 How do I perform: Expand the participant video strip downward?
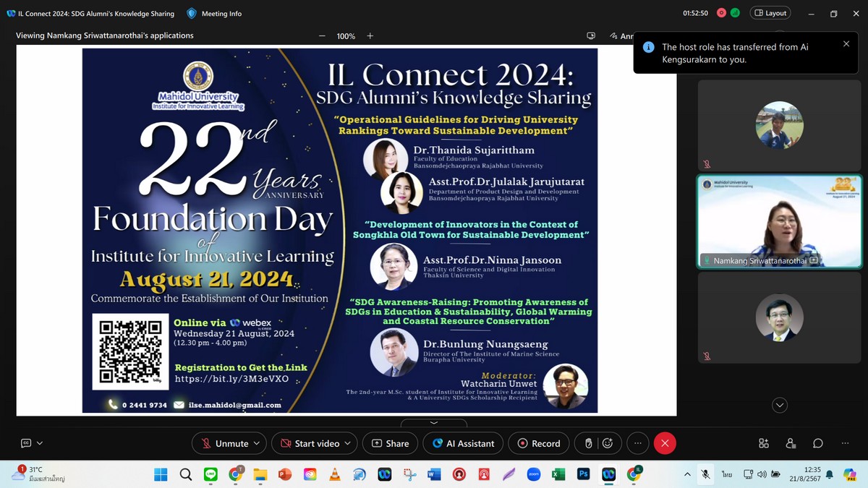tap(779, 405)
